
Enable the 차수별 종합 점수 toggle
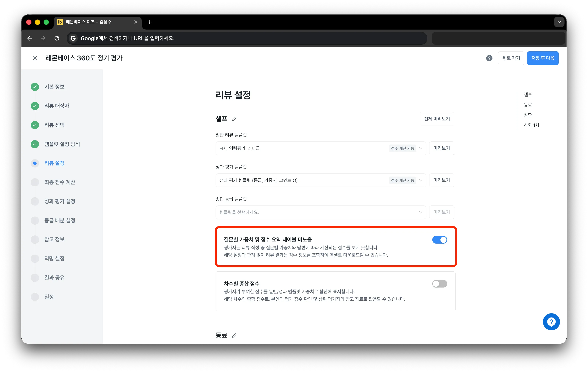click(439, 284)
